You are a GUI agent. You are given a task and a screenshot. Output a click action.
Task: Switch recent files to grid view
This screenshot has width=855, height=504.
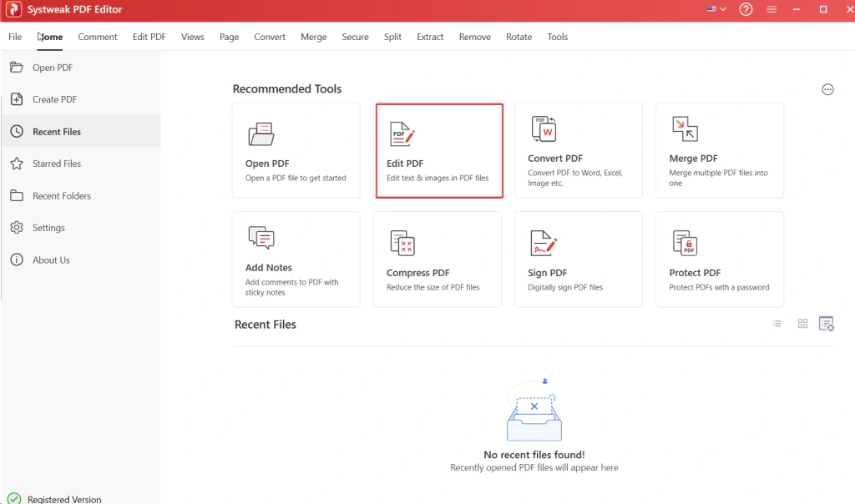tap(802, 324)
